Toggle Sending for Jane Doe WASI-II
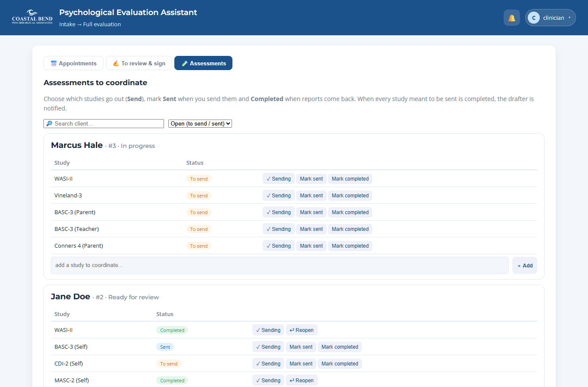The height and width of the screenshot is (387, 588). tap(268, 330)
